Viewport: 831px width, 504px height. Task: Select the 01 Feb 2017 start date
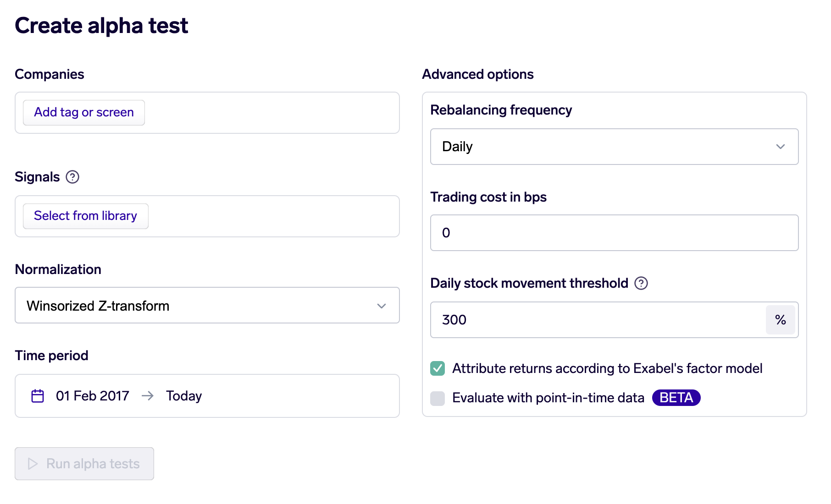tap(93, 396)
